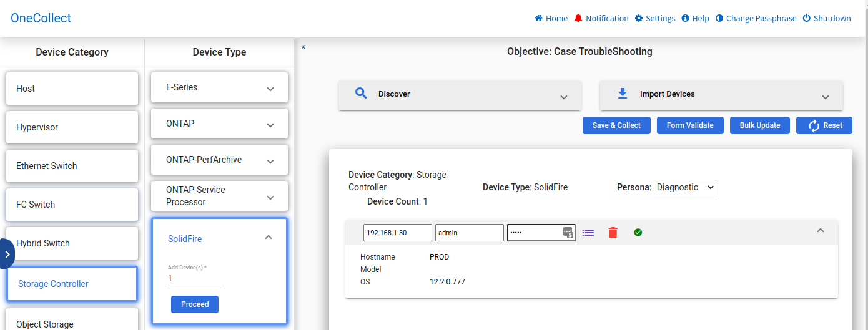Click the Help info icon
Screen dimensions: 868x330
(x=685, y=18)
